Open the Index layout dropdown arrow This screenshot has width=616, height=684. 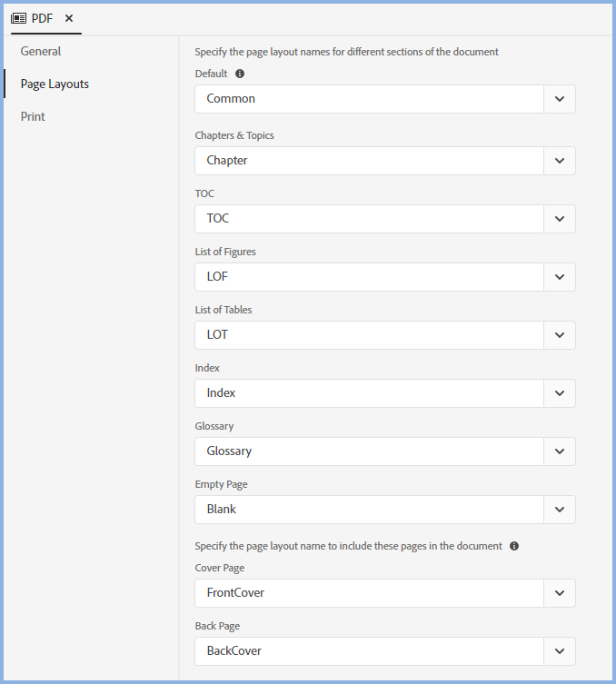coord(560,393)
